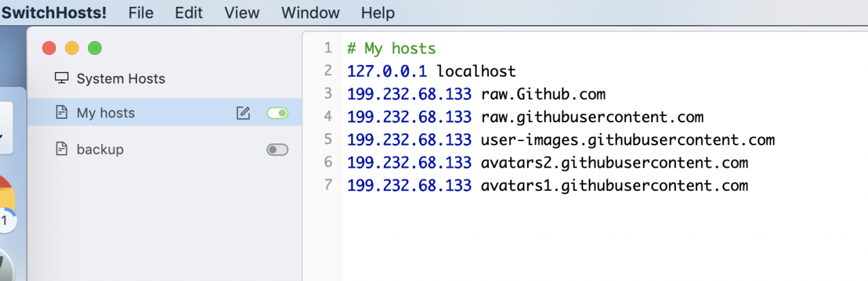Open the Help menu
This screenshot has width=868, height=281.
(x=377, y=13)
